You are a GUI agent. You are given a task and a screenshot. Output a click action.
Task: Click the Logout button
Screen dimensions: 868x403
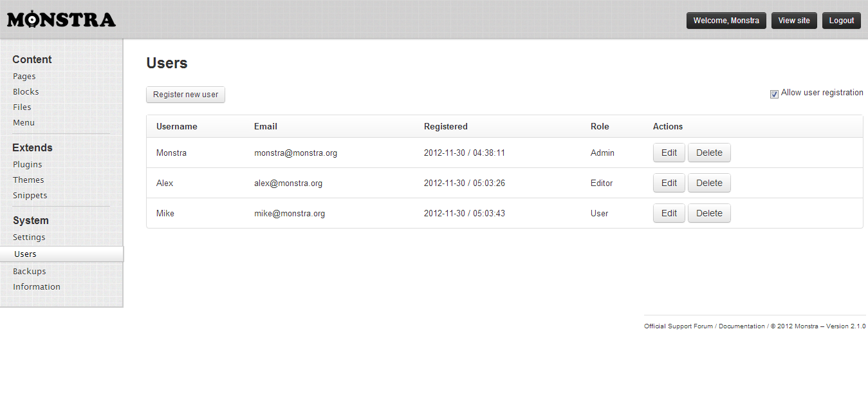pyautogui.click(x=841, y=21)
